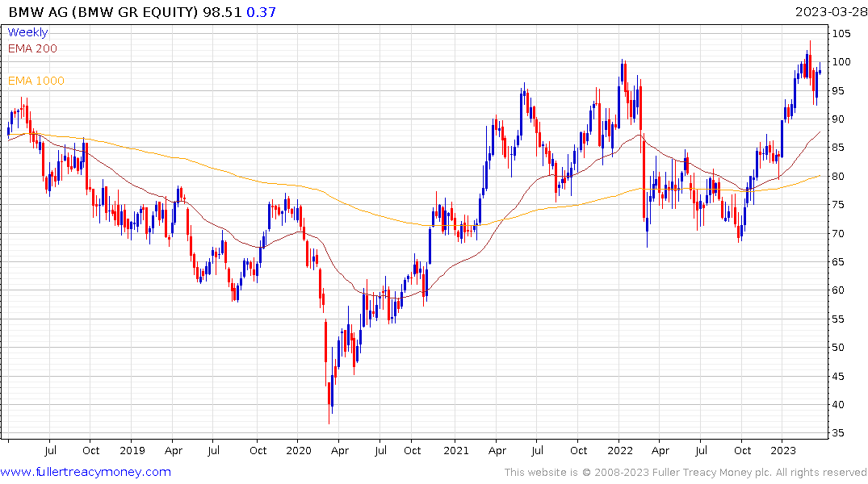Click the chart date 2023-03-28
This screenshot has width=868, height=484.
[830, 11]
